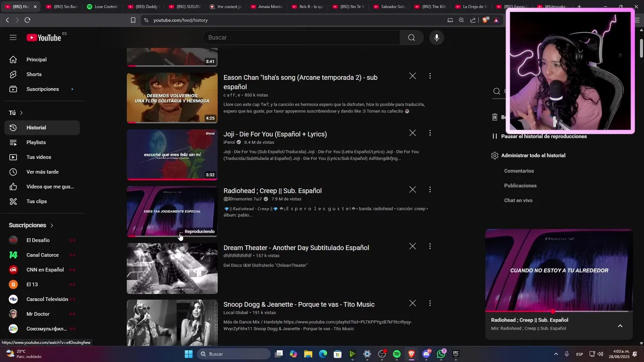
Task: Remove Dream Theater Another Day from history
Action: click(413, 246)
